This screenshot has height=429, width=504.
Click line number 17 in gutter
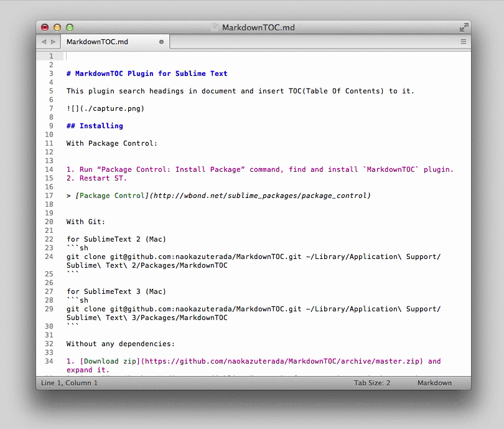[x=49, y=196]
